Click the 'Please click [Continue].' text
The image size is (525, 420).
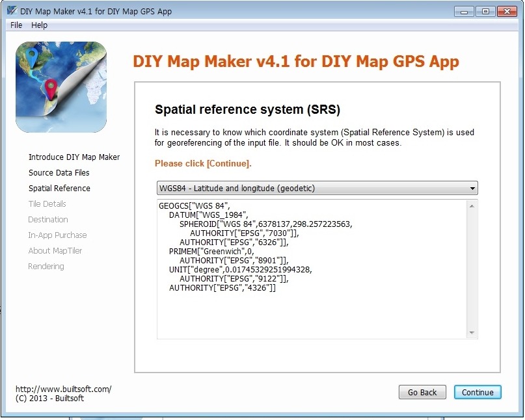203,163
